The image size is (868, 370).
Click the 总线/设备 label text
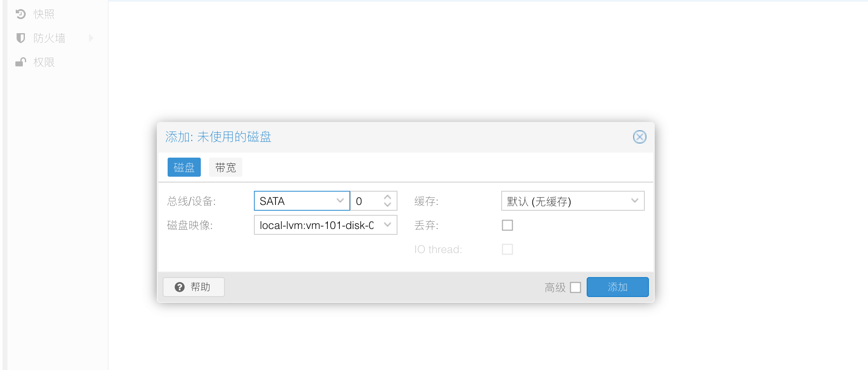pyautogui.click(x=191, y=201)
